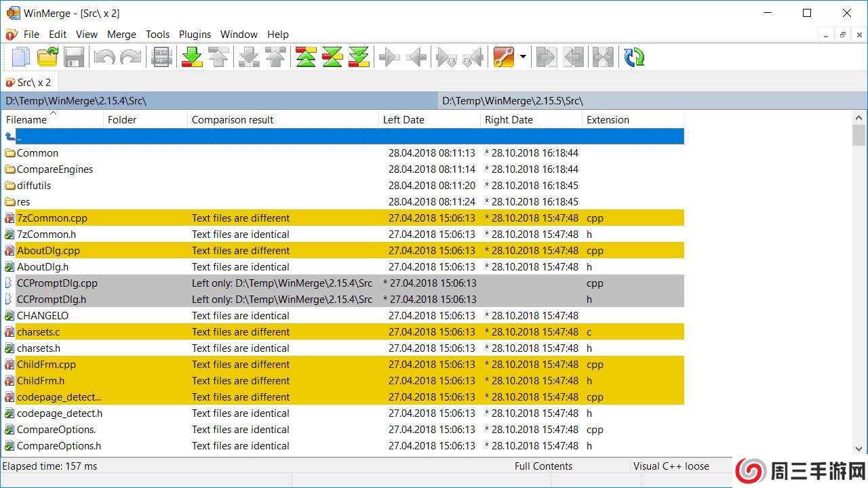Image resolution: width=868 pixels, height=488 pixels.
Task: Expand the Options wrench dropdown arrow
Action: [523, 57]
